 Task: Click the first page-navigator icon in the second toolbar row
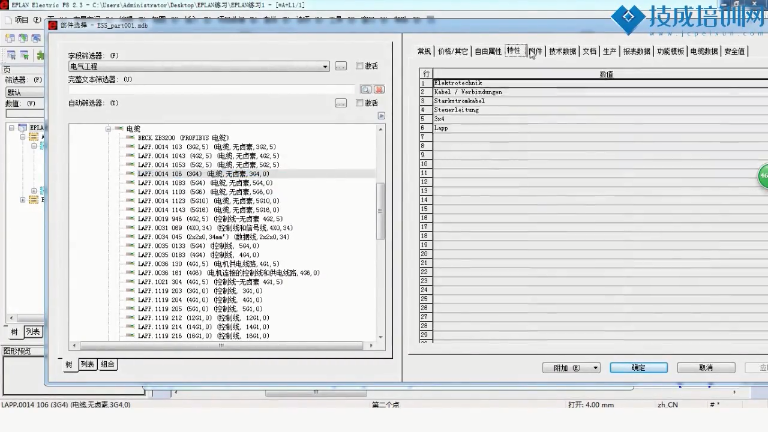point(11,55)
